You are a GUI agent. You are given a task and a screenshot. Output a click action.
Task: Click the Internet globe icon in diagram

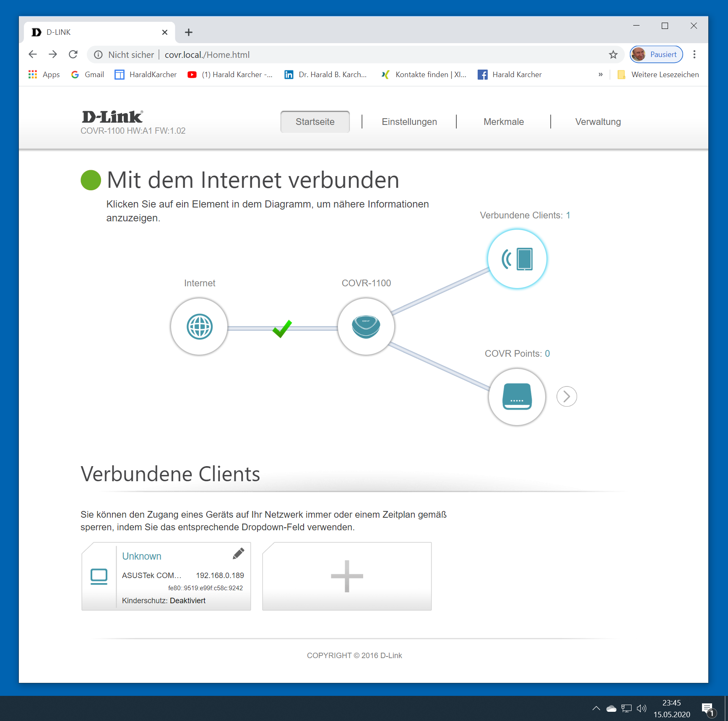199,327
